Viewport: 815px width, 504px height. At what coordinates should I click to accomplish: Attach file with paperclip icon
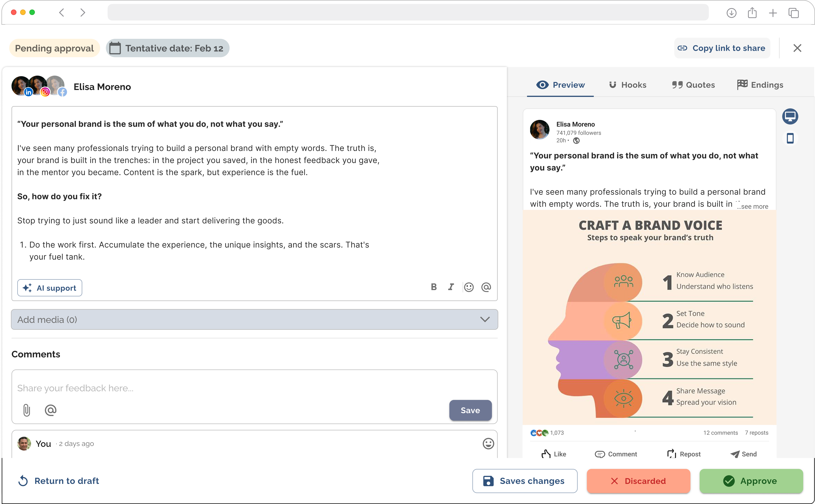click(x=27, y=410)
